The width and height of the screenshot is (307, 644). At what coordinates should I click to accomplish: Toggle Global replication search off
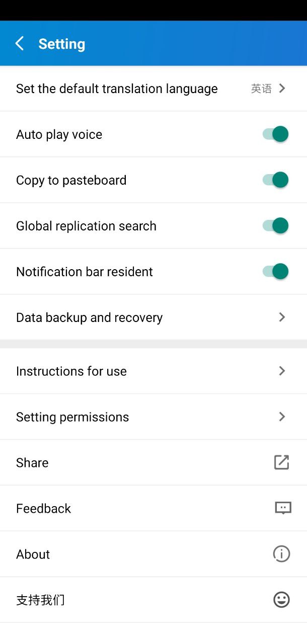click(x=275, y=226)
